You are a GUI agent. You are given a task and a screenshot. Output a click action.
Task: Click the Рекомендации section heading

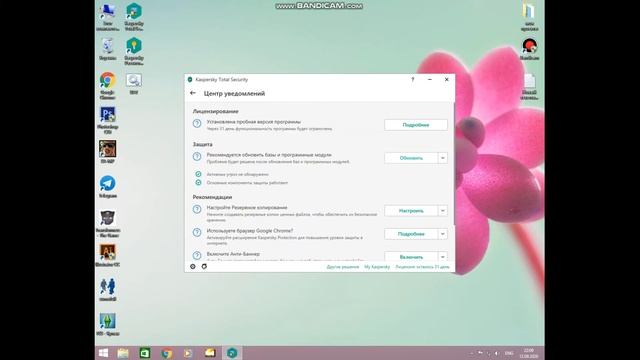pyautogui.click(x=212, y=197)
